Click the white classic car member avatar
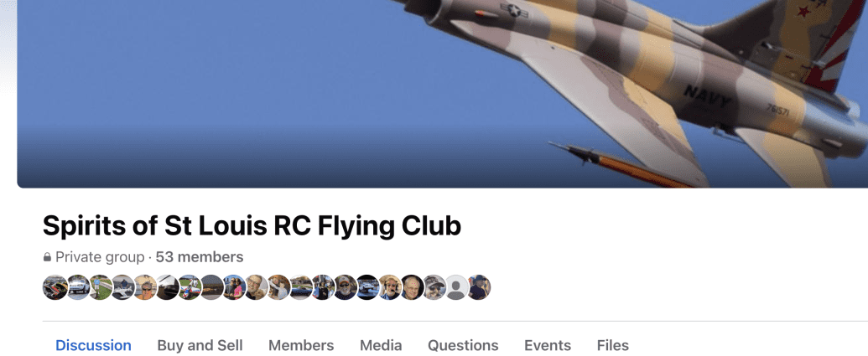The width and height of the screenshot is (868, 356). (78, 287)
